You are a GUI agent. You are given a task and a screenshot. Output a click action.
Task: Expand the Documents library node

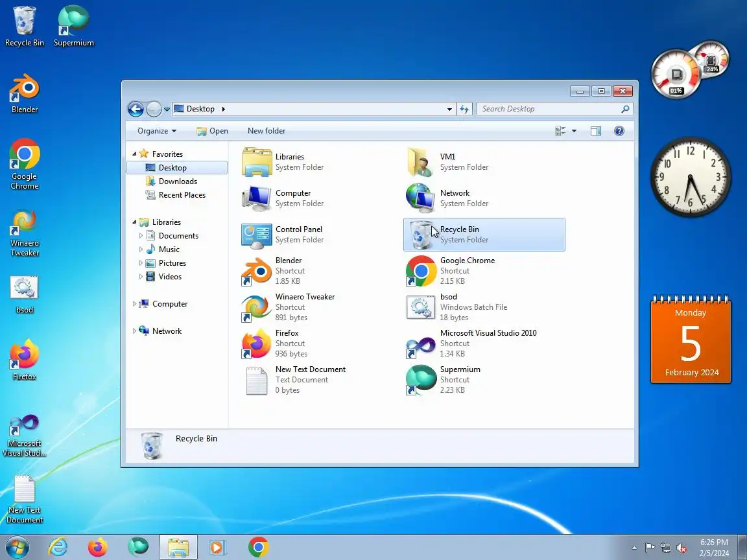[x=141, y=236]
